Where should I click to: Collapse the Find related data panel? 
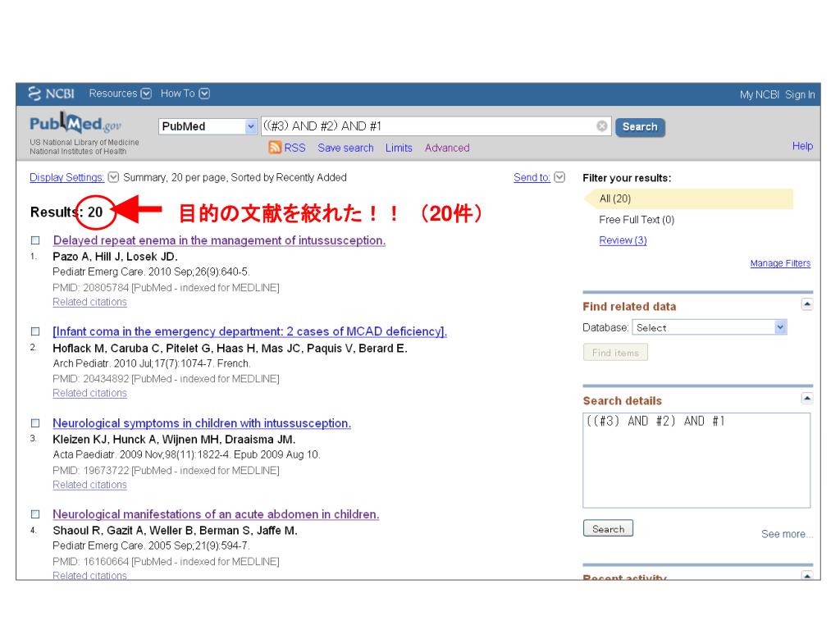coord(807,304)
